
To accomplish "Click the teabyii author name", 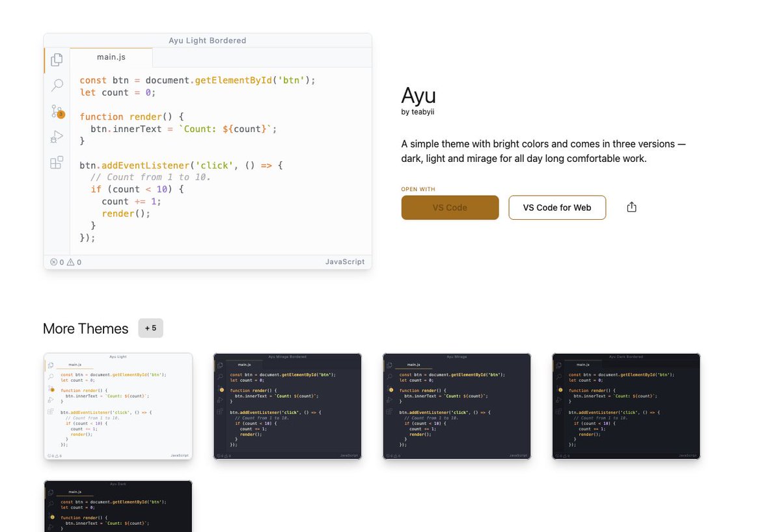I will click(422, 112).
